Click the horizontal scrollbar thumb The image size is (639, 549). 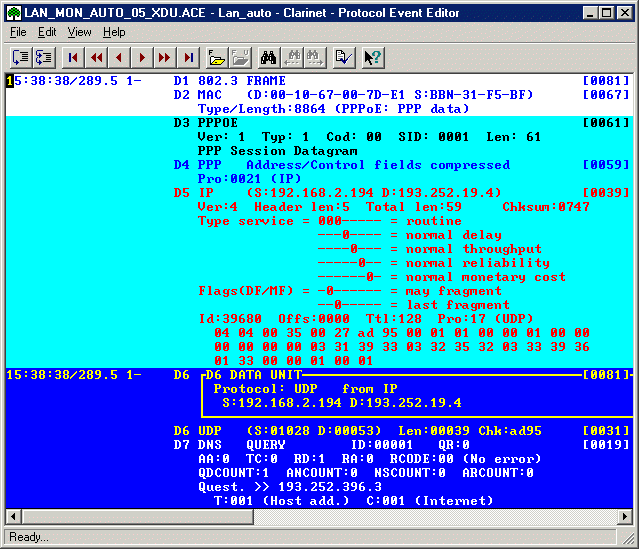coord(137,517)
